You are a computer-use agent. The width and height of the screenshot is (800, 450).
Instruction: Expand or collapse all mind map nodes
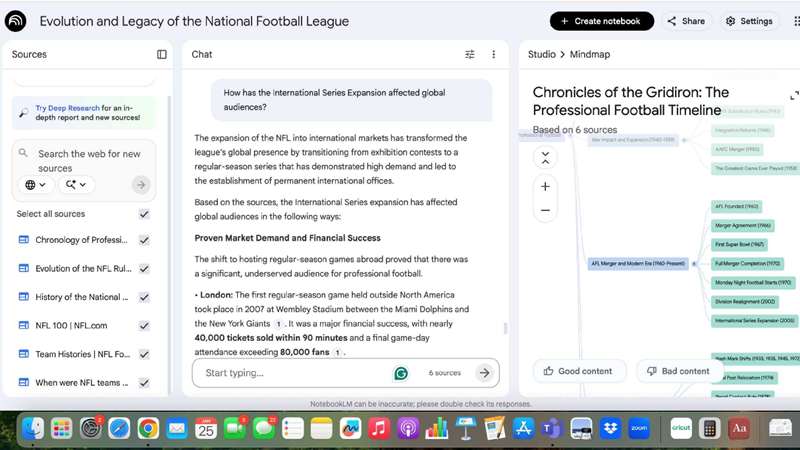click(x=545, y=158)
